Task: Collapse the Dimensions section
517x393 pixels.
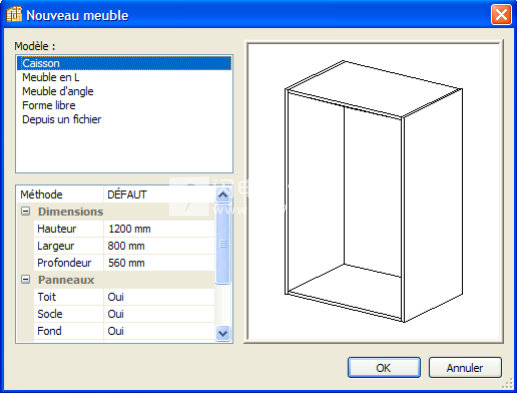Action: pyautogui.click(x=26, y=211)
